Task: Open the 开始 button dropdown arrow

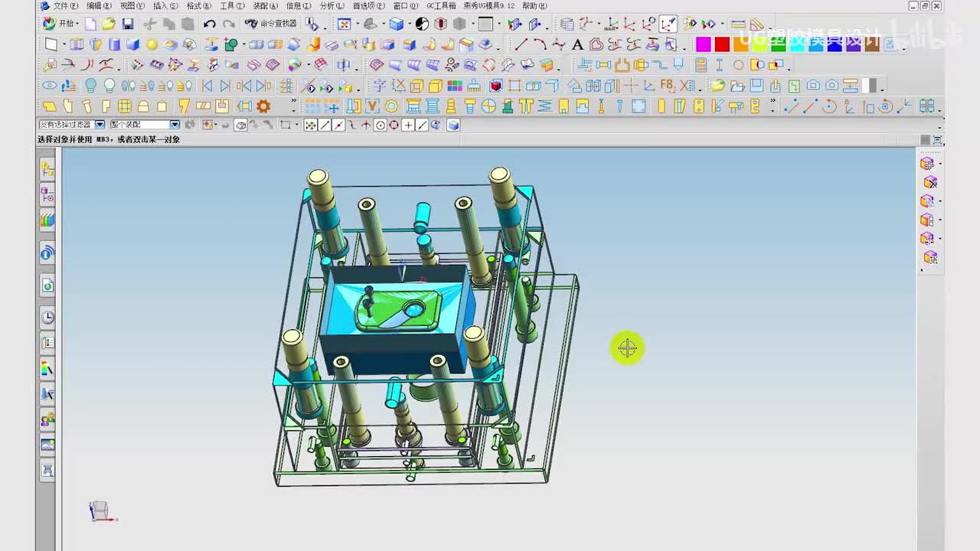Action: point(79,24)
